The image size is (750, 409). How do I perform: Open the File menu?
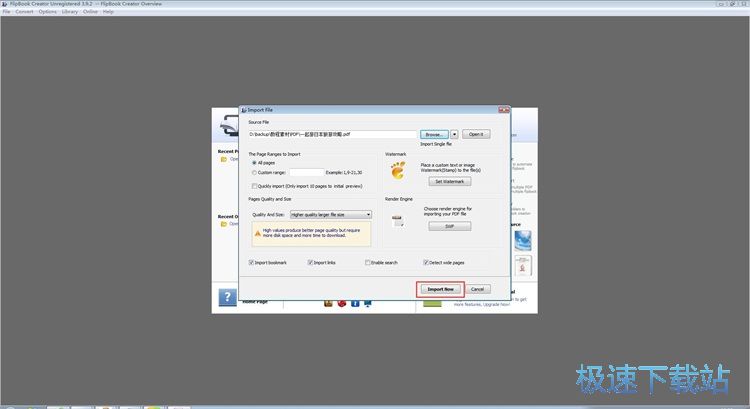[6, 11]
